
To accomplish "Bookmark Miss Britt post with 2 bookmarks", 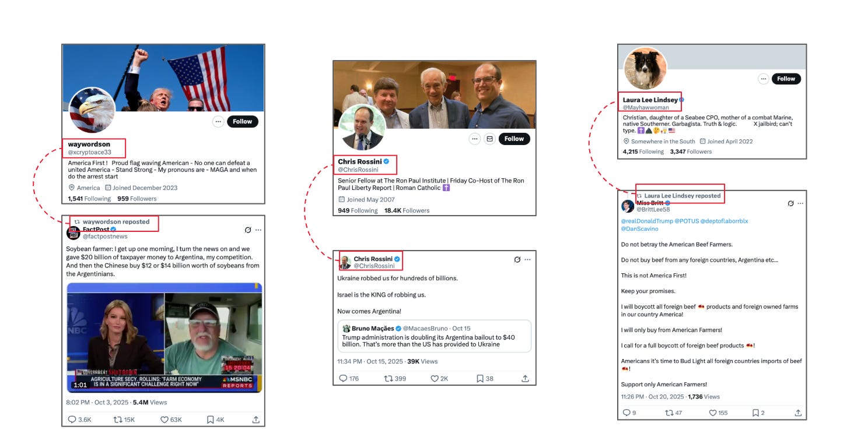I will pos(758,413).
